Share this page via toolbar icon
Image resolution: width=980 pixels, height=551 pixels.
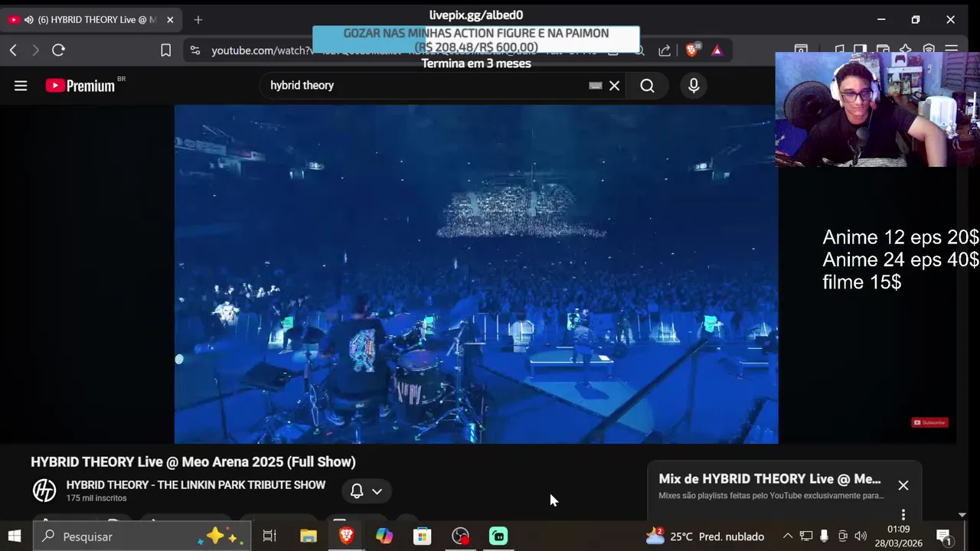[665, 51]
